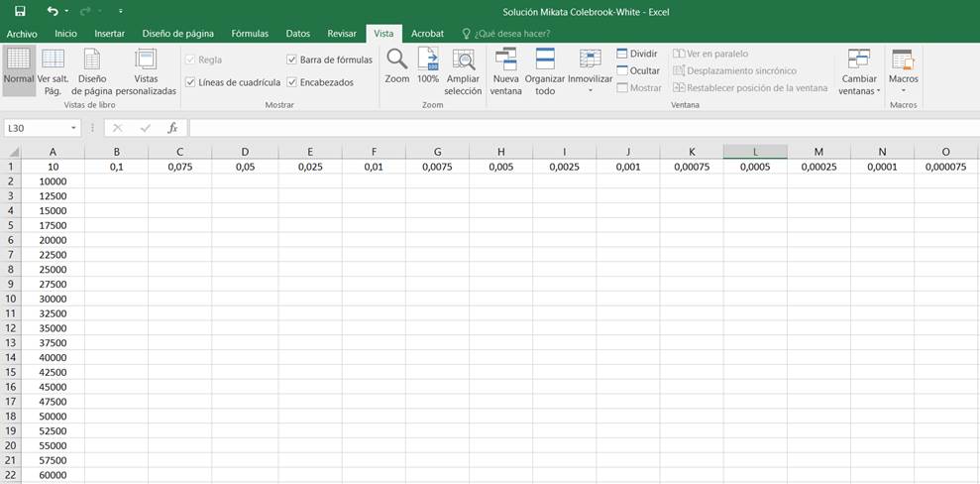
Task: Toggle Líneas de cuadrícula checkbox
Action: coord(190,82)
